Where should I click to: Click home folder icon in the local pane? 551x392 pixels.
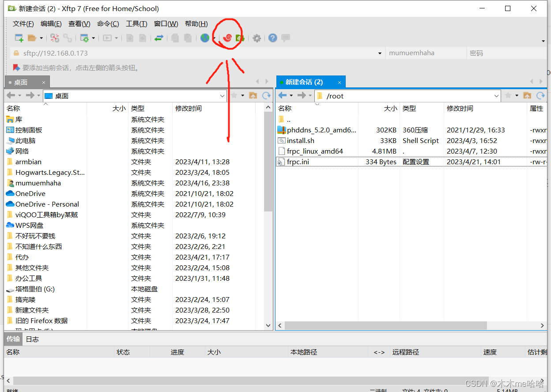(253, 96)
